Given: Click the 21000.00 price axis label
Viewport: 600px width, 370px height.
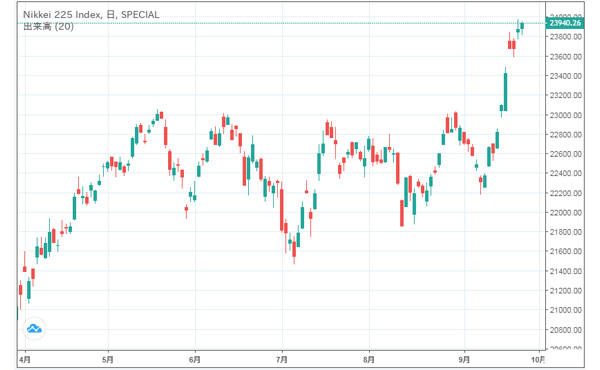Looking at the screenshot, I should point(566,310).
